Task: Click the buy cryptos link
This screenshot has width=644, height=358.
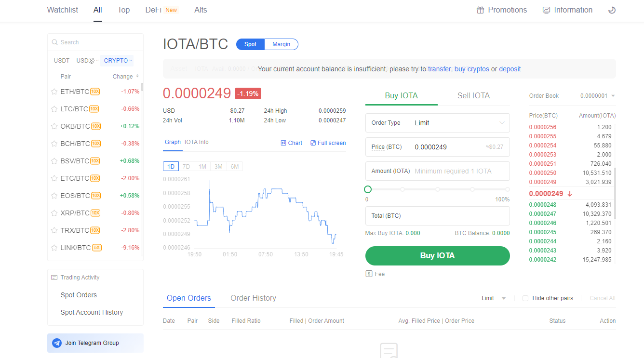Action: pos(472,69)
